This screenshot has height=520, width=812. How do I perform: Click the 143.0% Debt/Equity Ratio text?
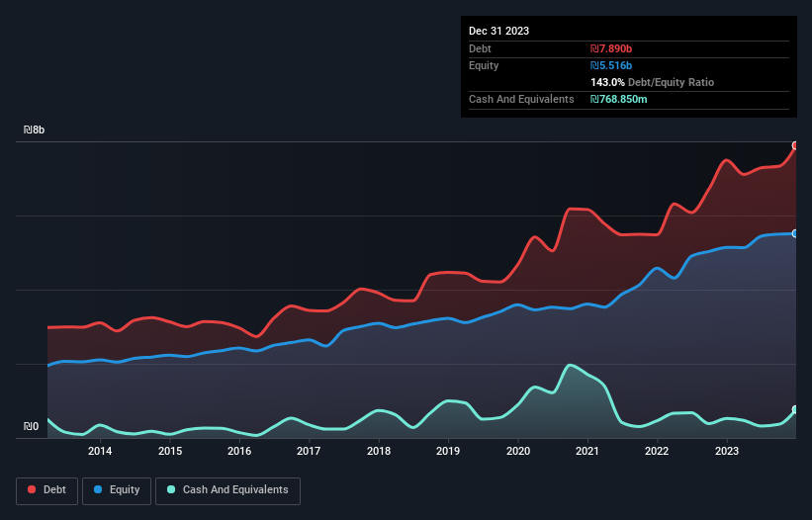[650, 82]
